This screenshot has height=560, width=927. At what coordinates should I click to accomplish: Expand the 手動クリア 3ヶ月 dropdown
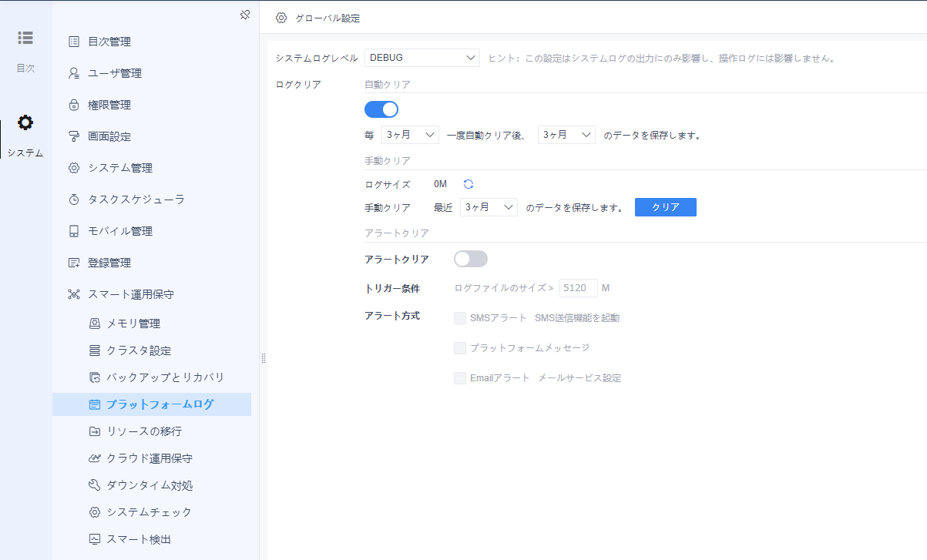(489, 207)
